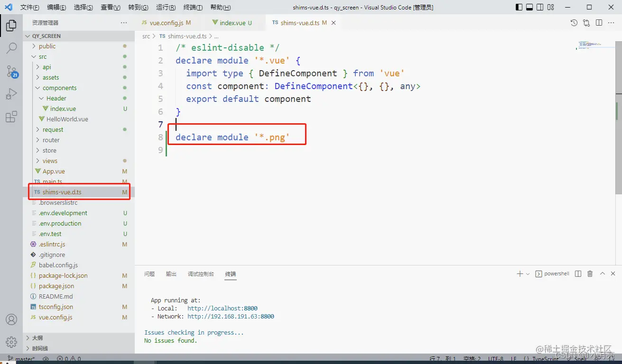Expand the 大纲 outline section

(79, 338)
